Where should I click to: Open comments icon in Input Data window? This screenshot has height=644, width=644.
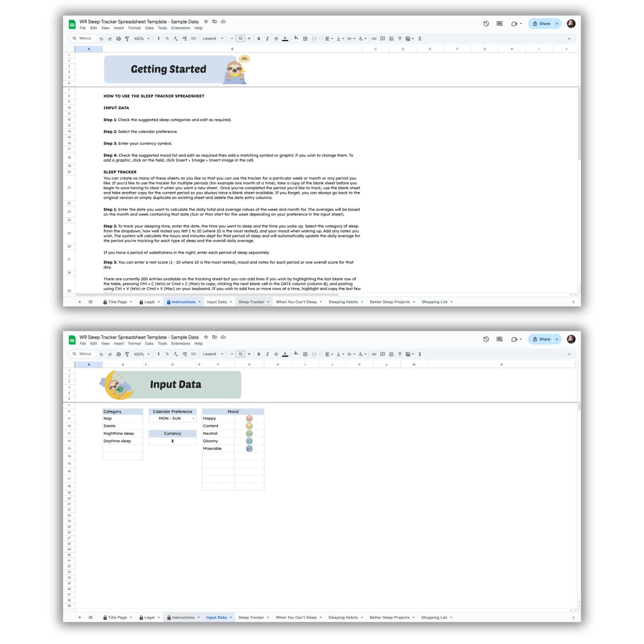(499, 339)
